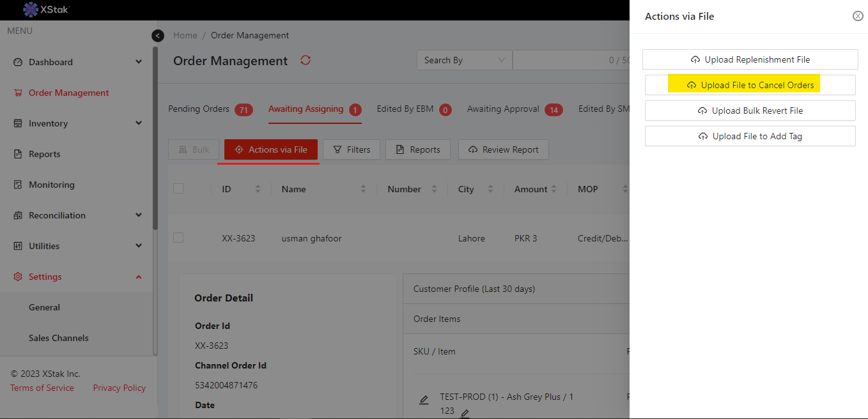Image resolution: width=868 pixels, height=419 pixels.
Task: Close the Actions via File panel
Action: click(858, 16)
